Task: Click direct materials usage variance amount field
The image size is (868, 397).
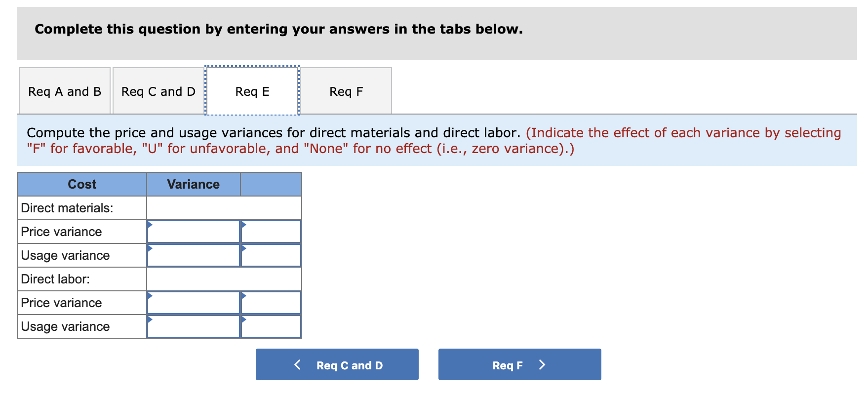Action: tap(194, 255)
